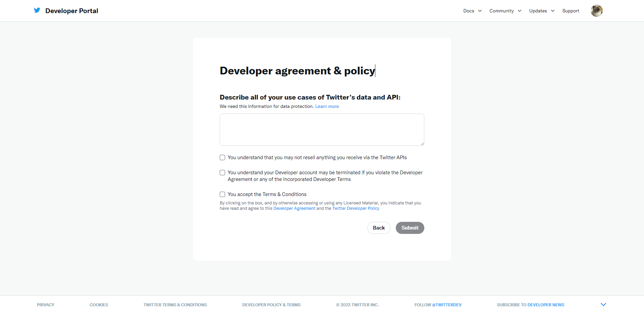Open the Docs dropdown menu
Viewport: 644px width, 314px height.
coord(472,11)
